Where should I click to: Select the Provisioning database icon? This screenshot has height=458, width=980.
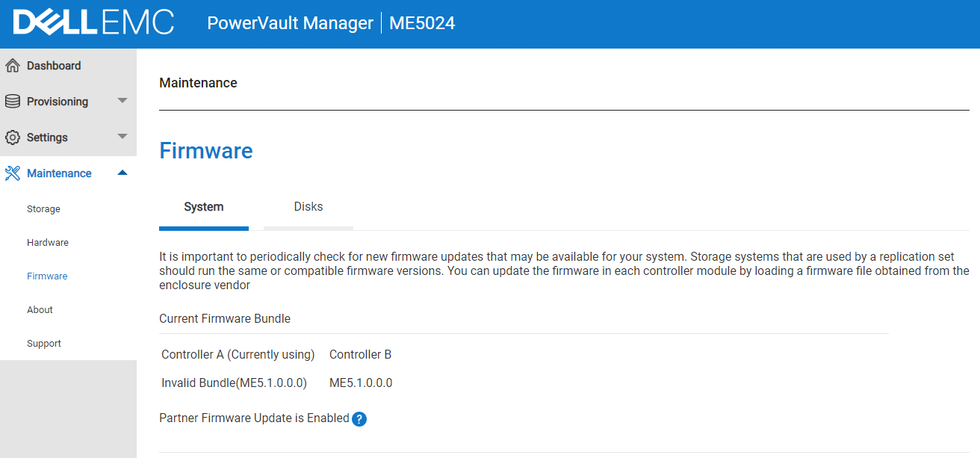(x=12, y=101)
